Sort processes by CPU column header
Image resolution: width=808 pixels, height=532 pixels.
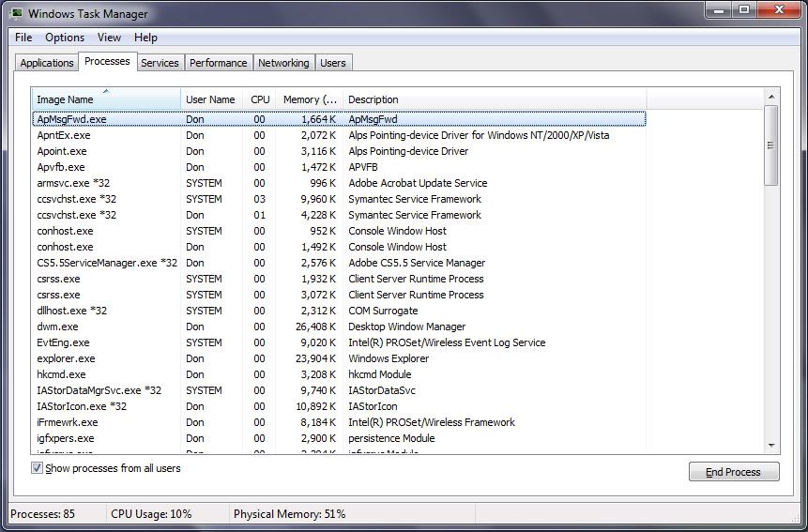[x=260, y=99]
